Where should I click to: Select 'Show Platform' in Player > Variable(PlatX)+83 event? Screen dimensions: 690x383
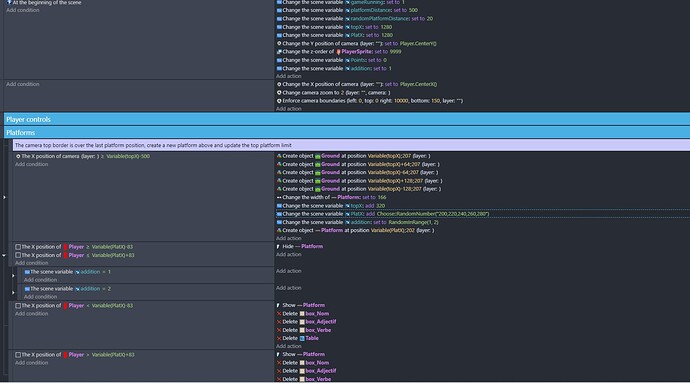coord(301,354)
